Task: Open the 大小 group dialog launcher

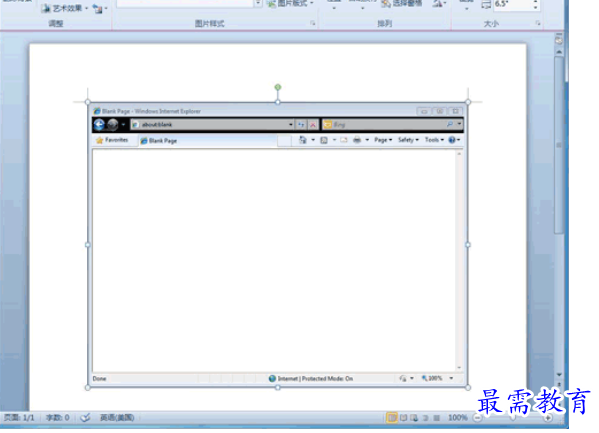Action: pos(538,24)
